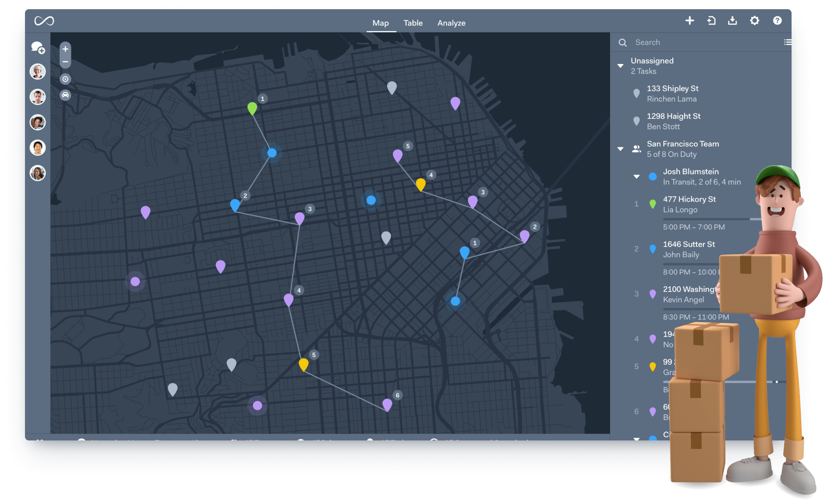Screen dimensions: 824x504
Task: Click the export download icon
Action: [733, 21]
